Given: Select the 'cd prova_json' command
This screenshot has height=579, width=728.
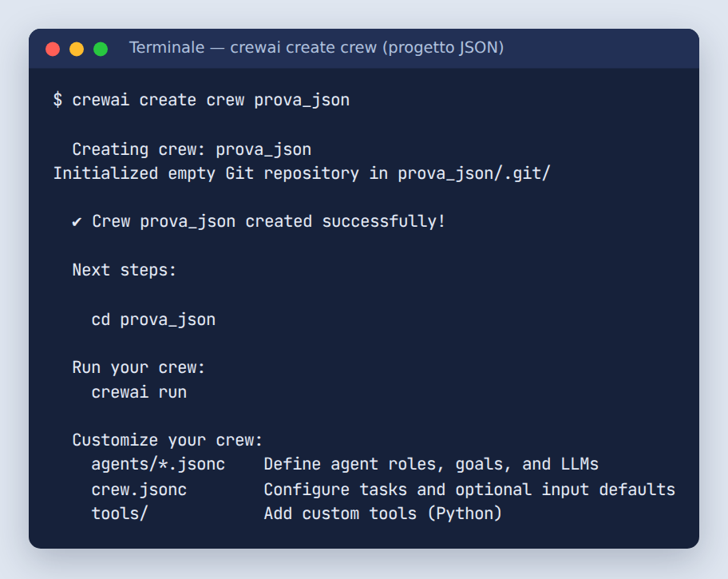Looking at the screenshot, I should coord(154,319).
